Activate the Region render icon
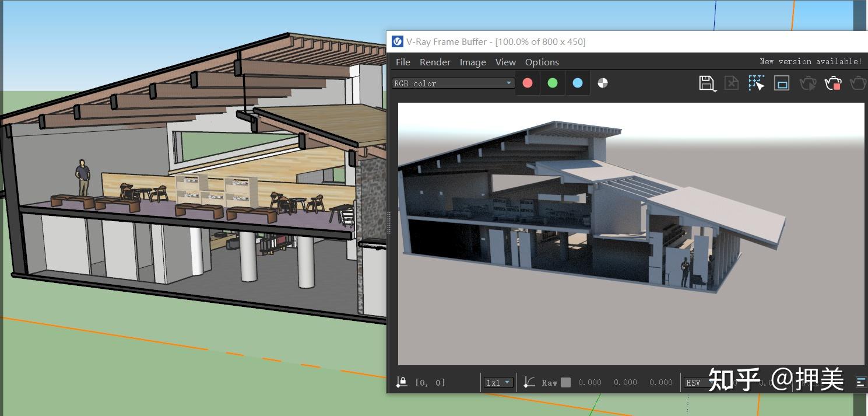Viewport: 868px width, 416px height. pos(782,83)
